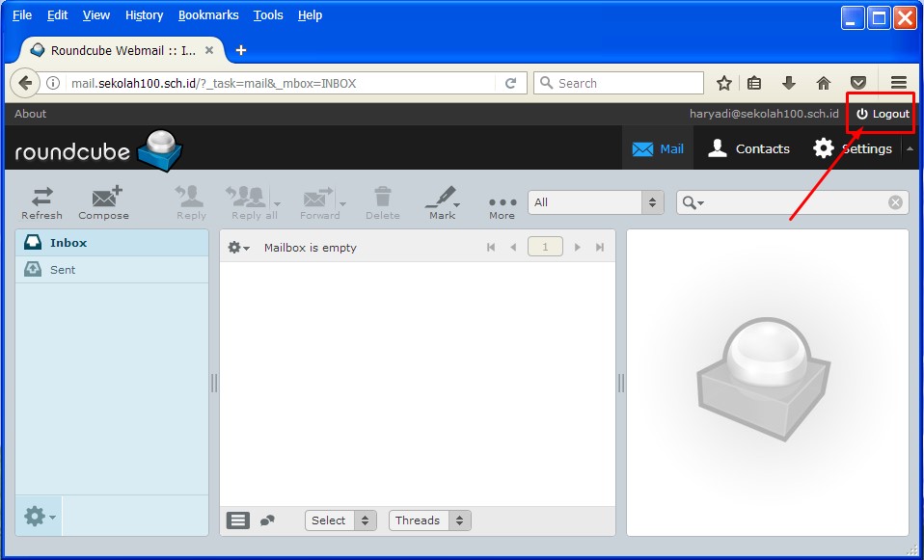924x560 pixels.
Task: Switch to threads view mode icon
Action: coord(267,520)
